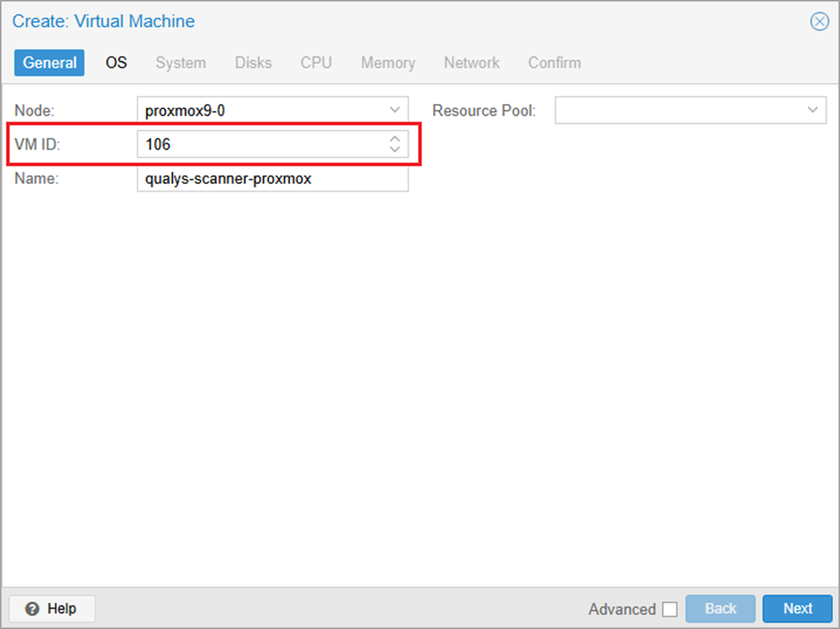Viewport: 840px width, 629px height.
Task: Dismiss the dialog with the close icon
Action: click(x=820, y=21)
